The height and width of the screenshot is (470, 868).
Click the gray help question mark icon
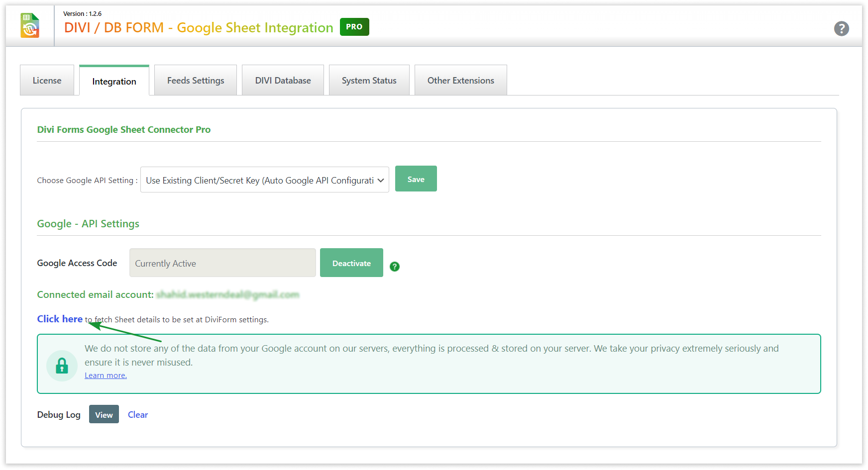tap(841, 29)
